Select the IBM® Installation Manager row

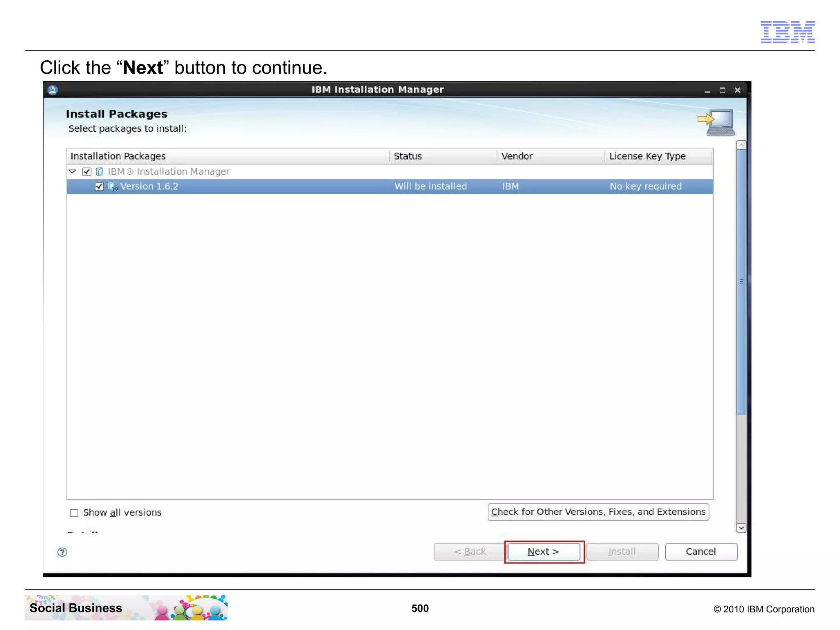point(390,171)
